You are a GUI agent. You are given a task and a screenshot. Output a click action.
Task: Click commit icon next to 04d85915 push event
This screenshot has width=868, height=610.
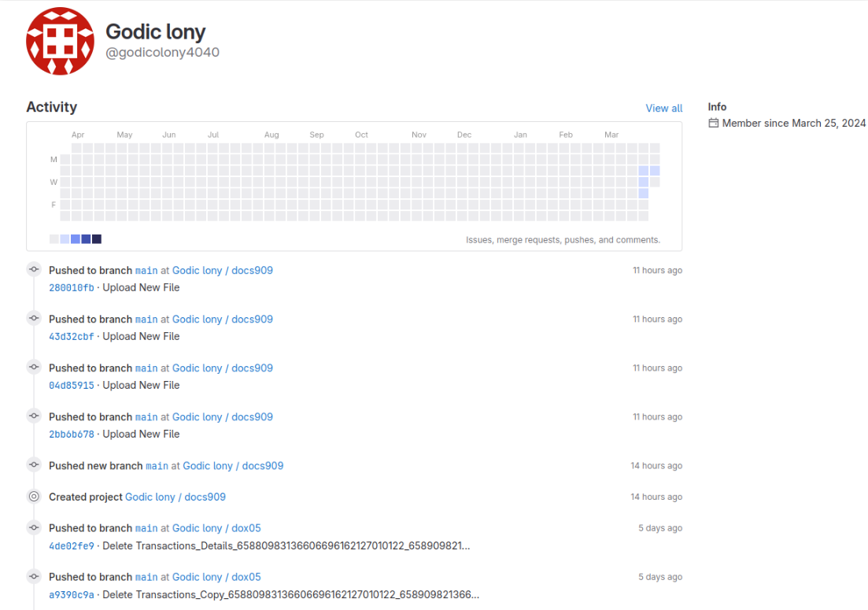click(x=34, y=367)
